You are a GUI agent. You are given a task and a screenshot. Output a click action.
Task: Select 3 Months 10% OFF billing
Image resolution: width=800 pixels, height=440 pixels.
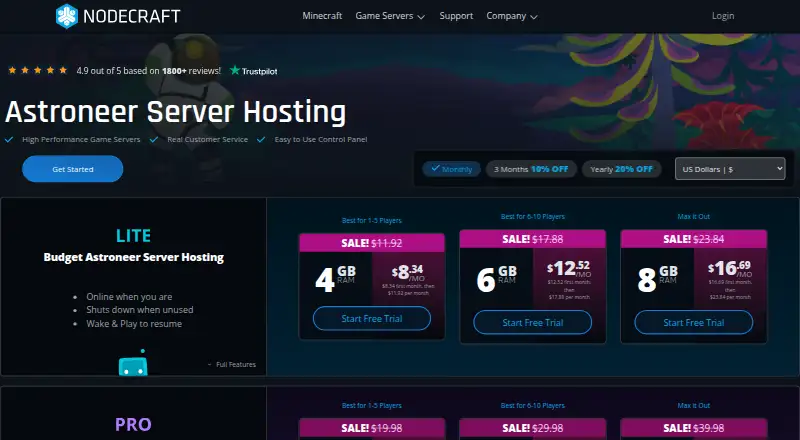coord(531,169)
